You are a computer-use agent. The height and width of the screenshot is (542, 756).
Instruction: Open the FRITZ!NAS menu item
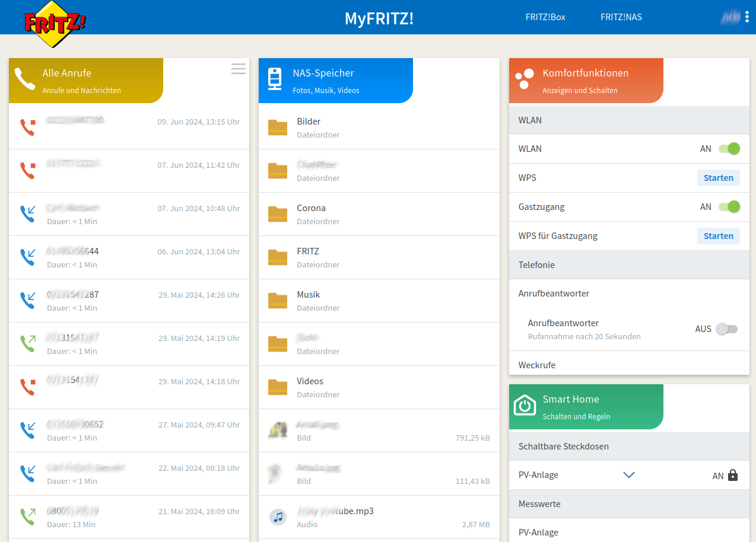click(621, 17)
